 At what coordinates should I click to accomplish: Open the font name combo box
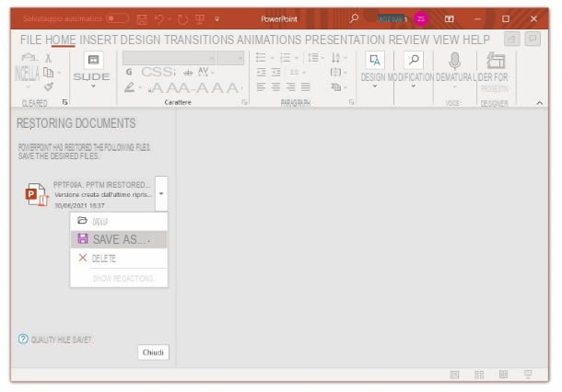(x=169, y=58)
